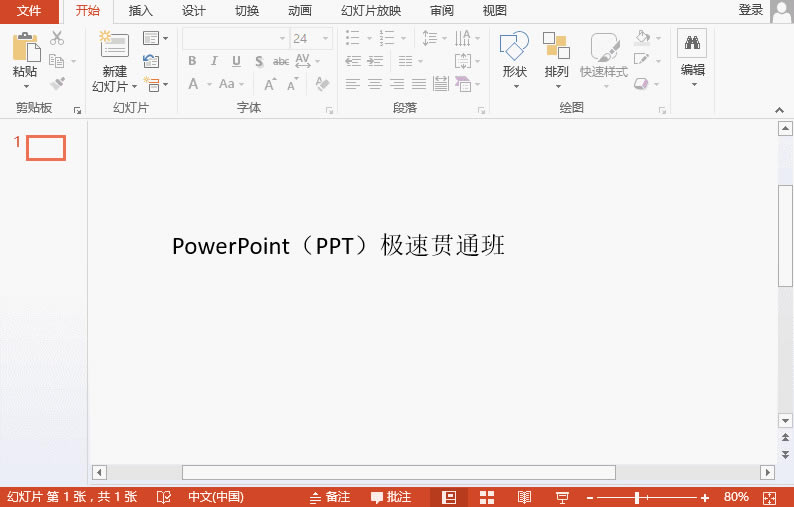Viewport: 794px width, 507px height.
Task: Click the Reset slide icon
Action: click(x=151, y=61)
